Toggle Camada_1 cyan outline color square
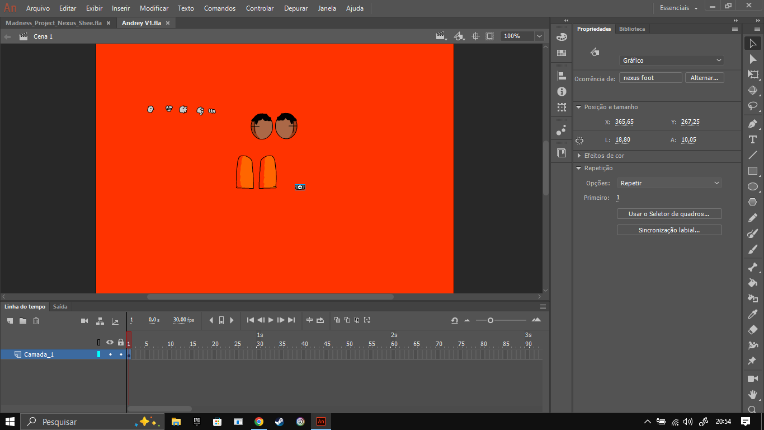The height and width of the screenshot is (430, 764). tap(98, 355)
